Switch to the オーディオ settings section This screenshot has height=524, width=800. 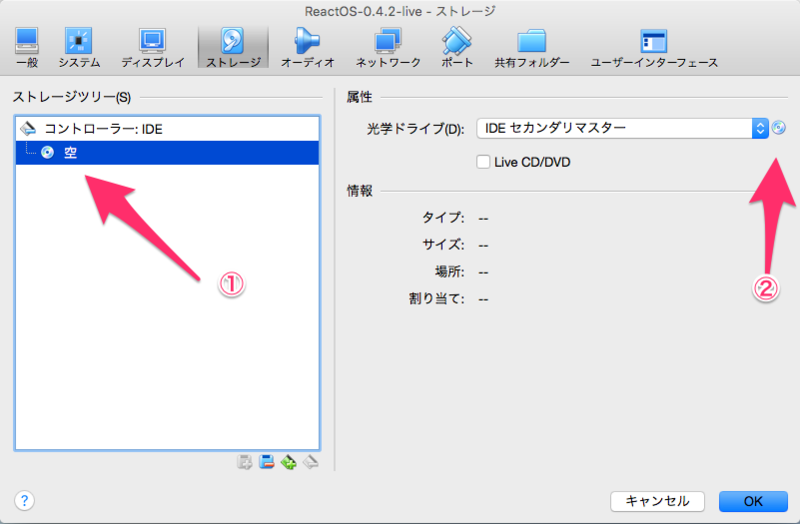[x=308, y=47]
